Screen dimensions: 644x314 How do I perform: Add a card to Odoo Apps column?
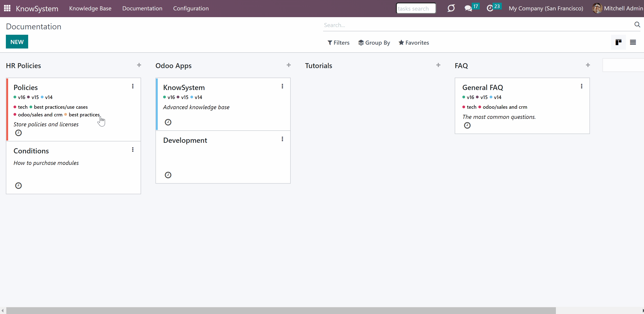289,65
